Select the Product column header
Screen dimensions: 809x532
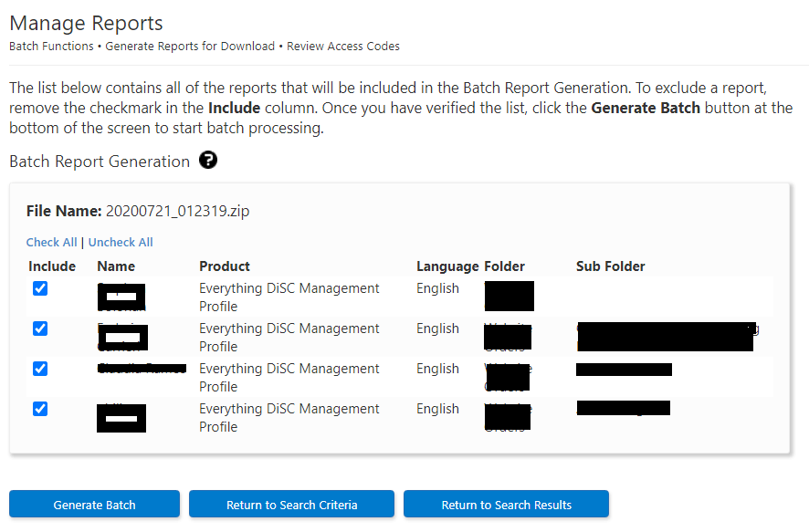coord(225,266)
